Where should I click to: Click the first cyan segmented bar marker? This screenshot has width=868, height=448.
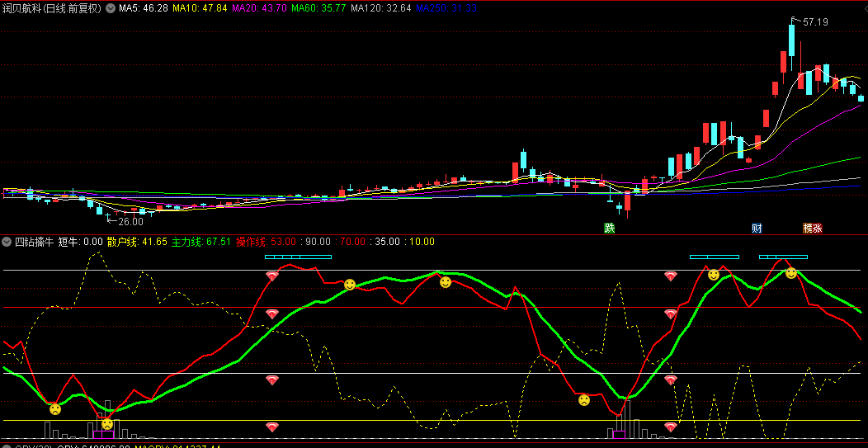point(299,257)
